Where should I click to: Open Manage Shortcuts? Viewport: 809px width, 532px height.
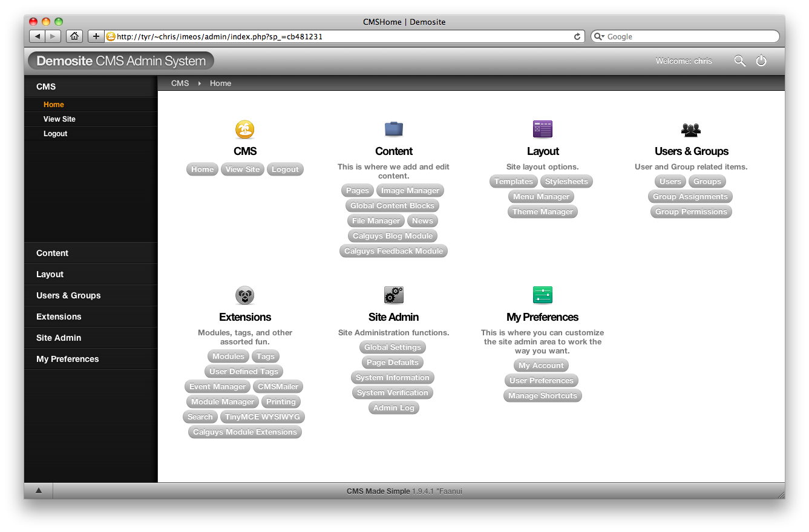[543, 396]
